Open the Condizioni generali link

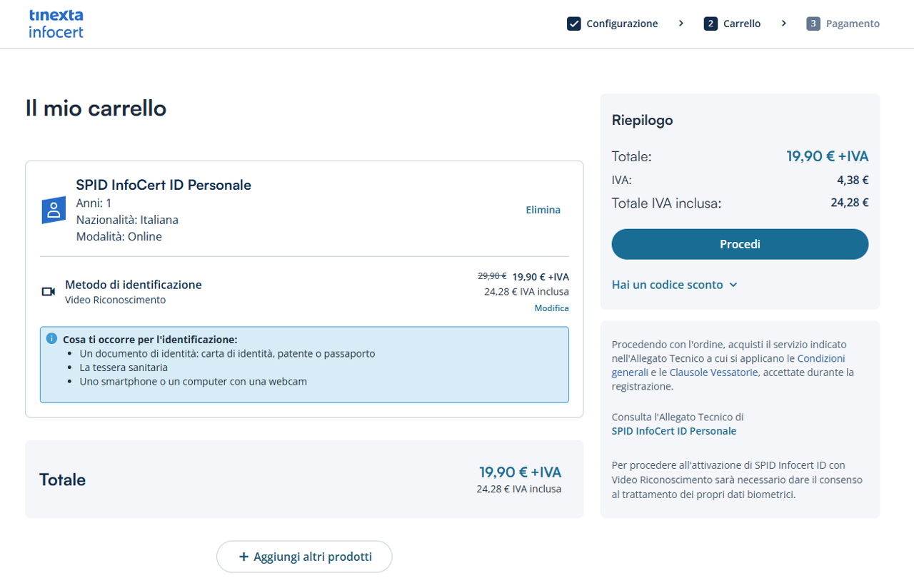pos(820,358)
